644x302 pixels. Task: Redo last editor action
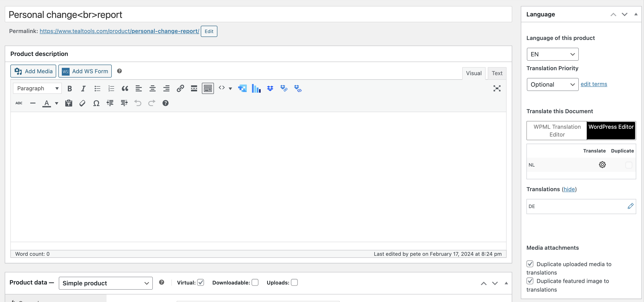click(x=152, y=103)
